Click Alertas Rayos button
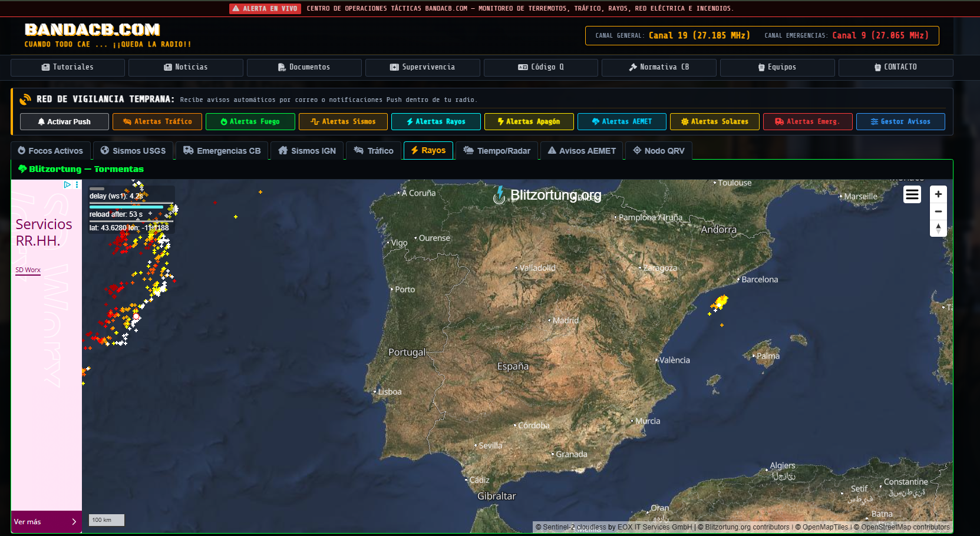980x536 pixels. tap(436, 121)
